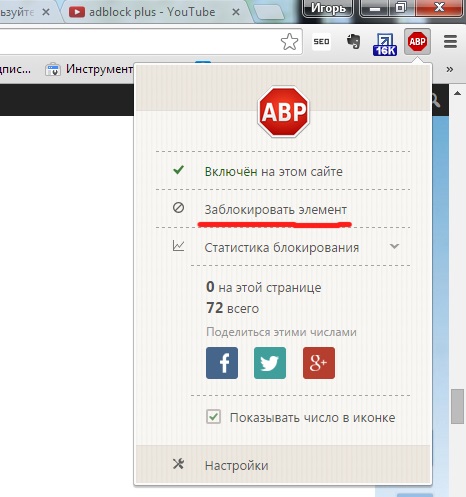Share stats via Twitter icon

pyautogui.click(x=270, y=363)
